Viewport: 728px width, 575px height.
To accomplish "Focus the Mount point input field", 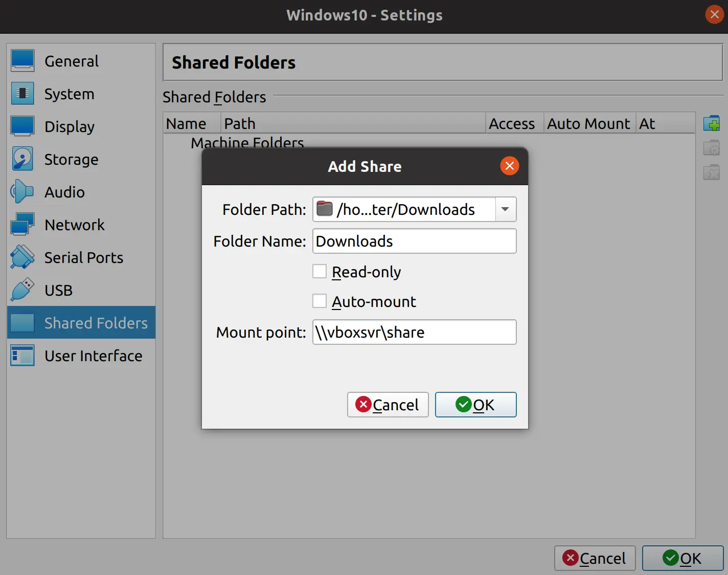I will click(x=414, y=332).
